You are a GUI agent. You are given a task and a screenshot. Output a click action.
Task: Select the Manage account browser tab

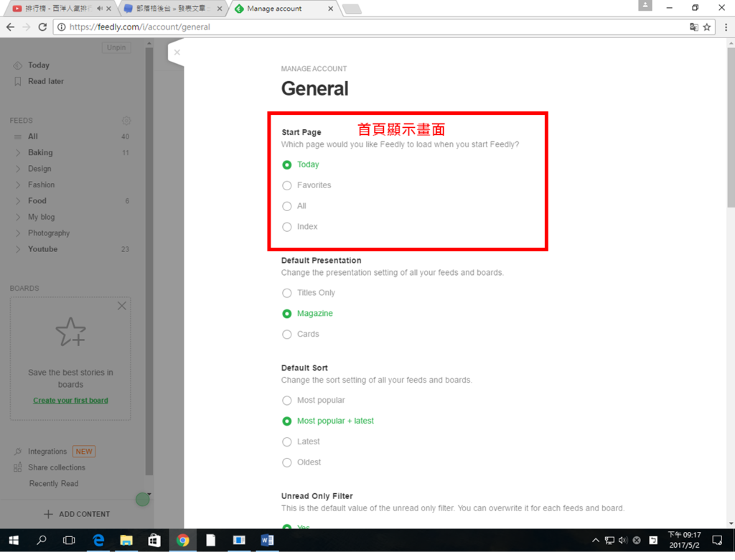284,9
